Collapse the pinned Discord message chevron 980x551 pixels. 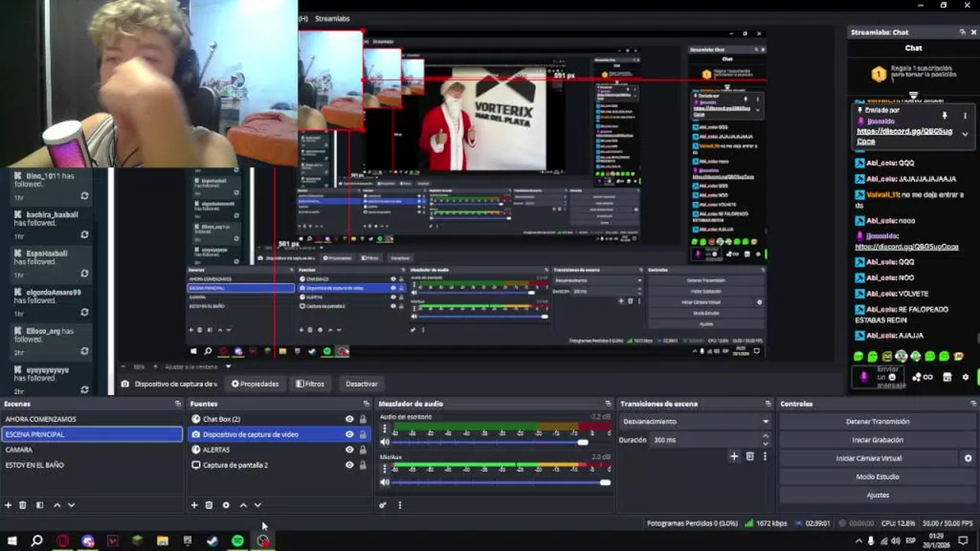(965, 134)
